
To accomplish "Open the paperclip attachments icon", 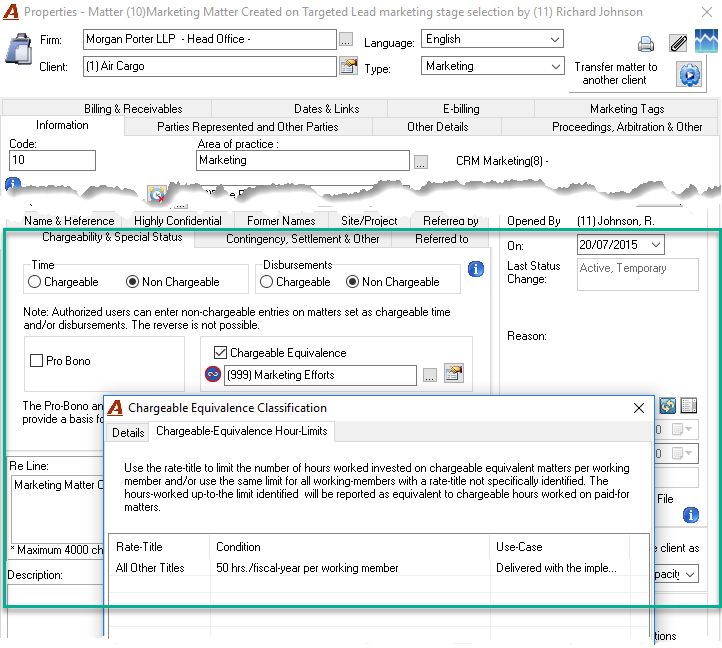I will pyautogui.click(x=678, y=43).
